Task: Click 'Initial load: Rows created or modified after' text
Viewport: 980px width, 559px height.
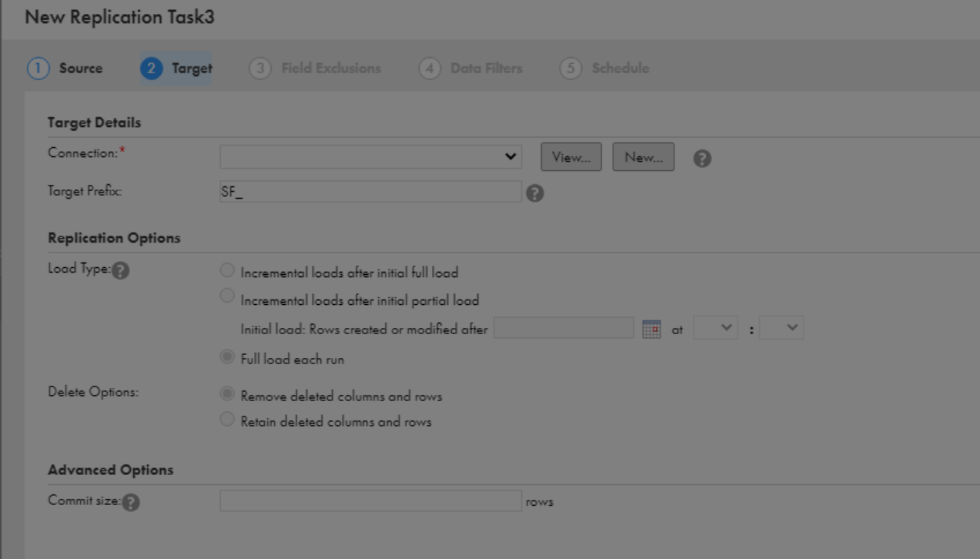Action: pos(364,330)
